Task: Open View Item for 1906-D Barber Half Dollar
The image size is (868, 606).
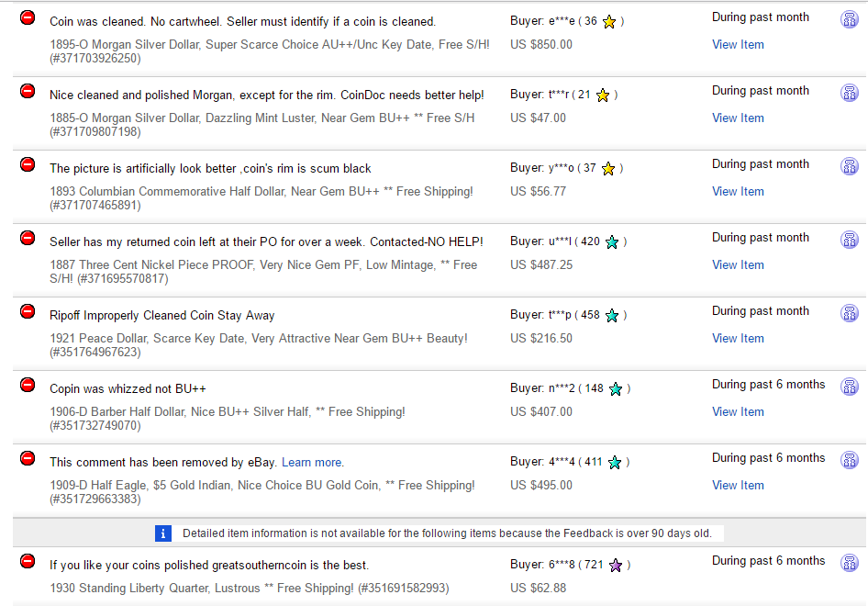Action: (x=738, y=411)
